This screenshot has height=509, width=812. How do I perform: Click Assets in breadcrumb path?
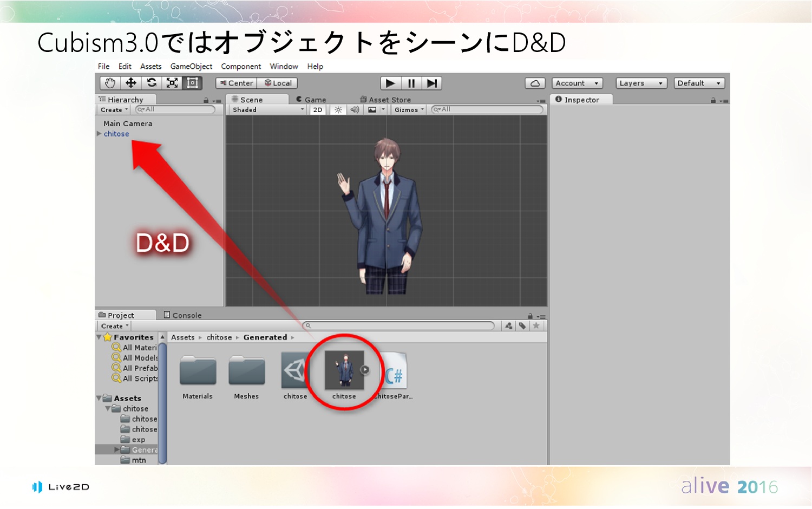(x=183, y=337)
